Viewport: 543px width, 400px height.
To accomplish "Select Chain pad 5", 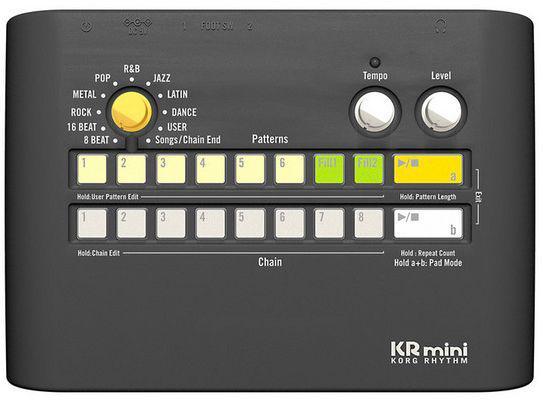I will 250,223.
